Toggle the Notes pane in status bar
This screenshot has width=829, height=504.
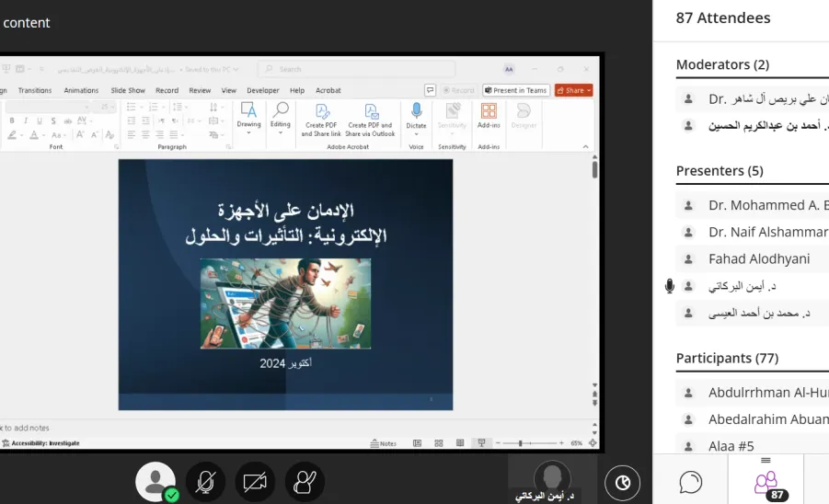click(x=384, y=443)
